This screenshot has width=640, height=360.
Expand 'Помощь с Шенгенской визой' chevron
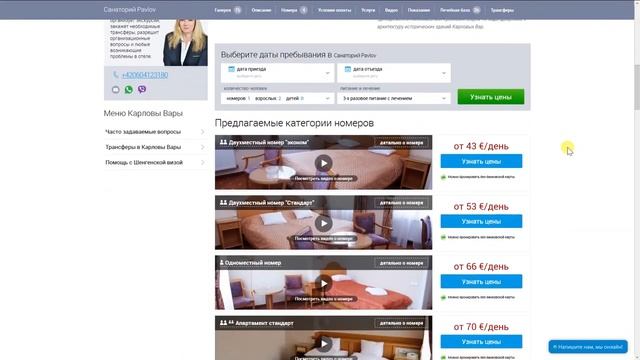coord(202,162)
